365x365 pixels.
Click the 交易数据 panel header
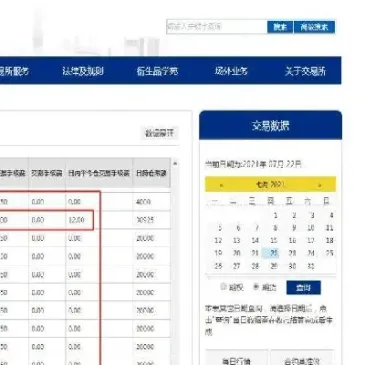tap(270, 125)
